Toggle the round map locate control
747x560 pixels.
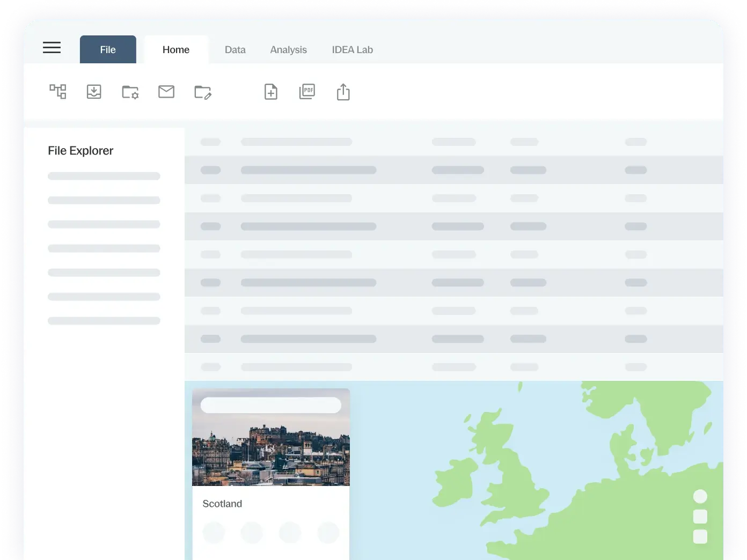(700, 496)
